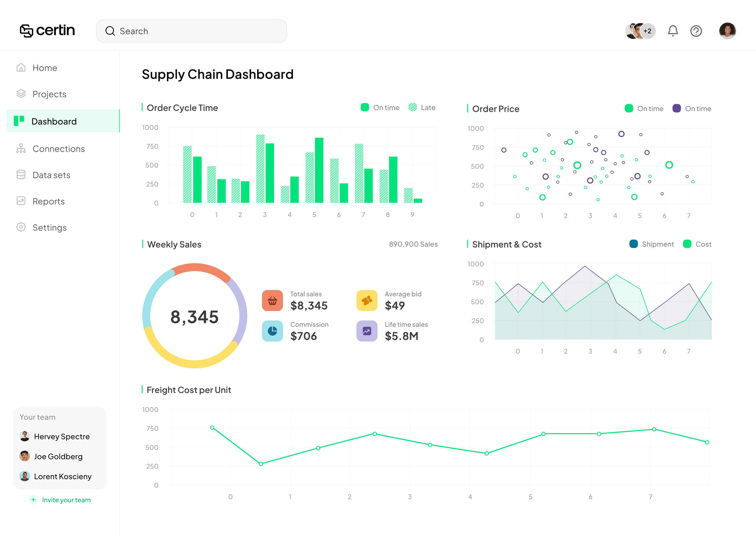Click the Freight Cost per Unit title
The image size is (756, 538).
coord(189,390)
